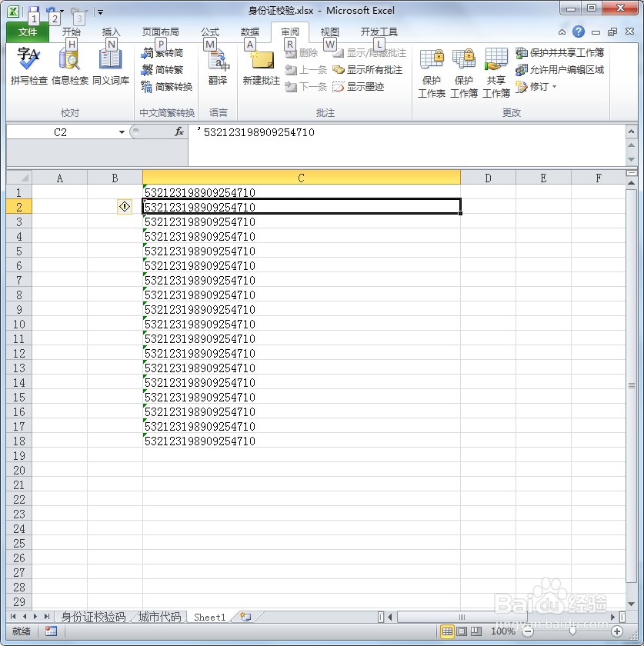Click the macro recording icon in status bar

click(x=51, y=631)
